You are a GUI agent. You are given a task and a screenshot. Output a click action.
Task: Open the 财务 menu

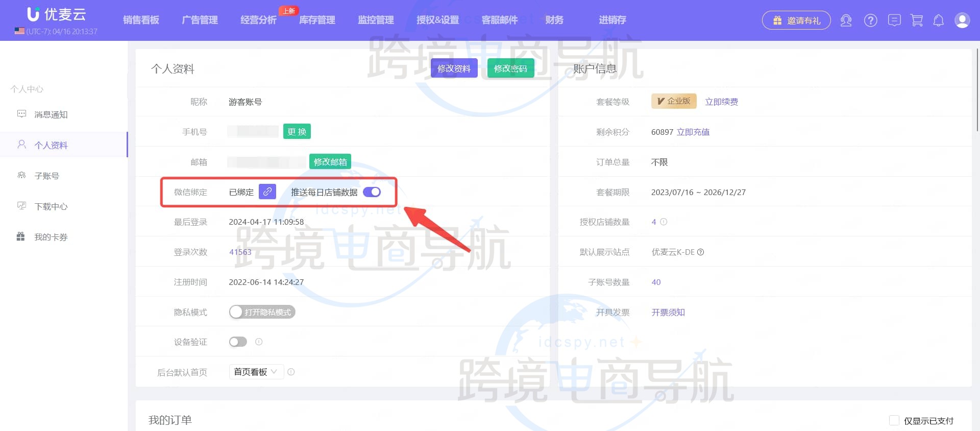[x=554, y=20]
